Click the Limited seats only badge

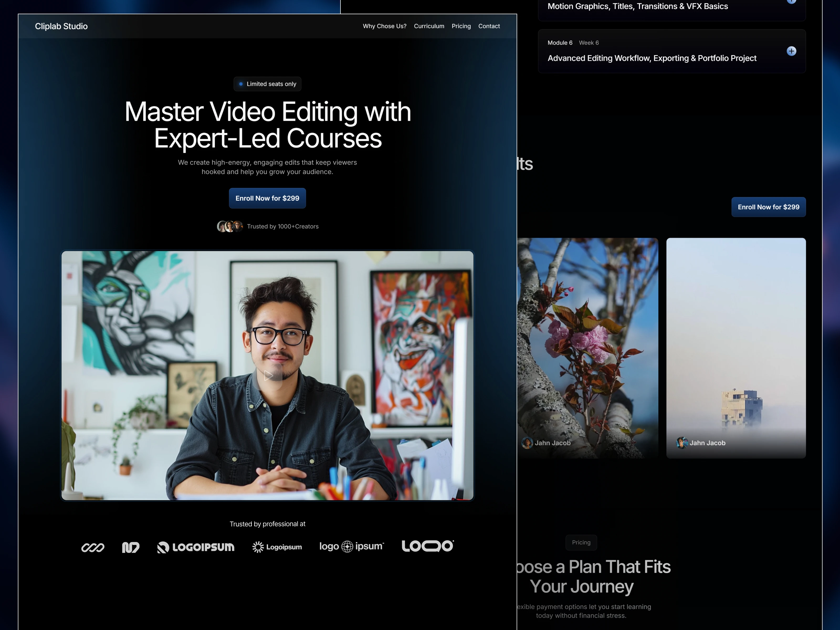tap(267, 84)
